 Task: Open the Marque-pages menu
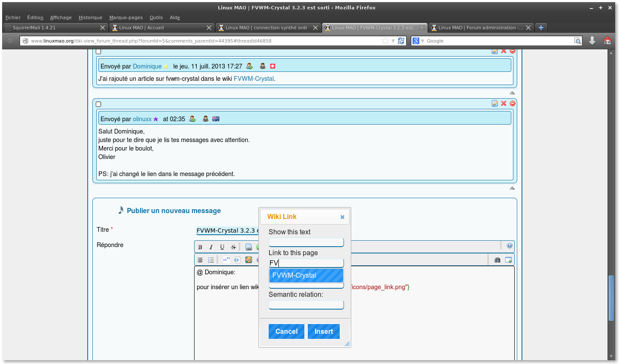126,17
